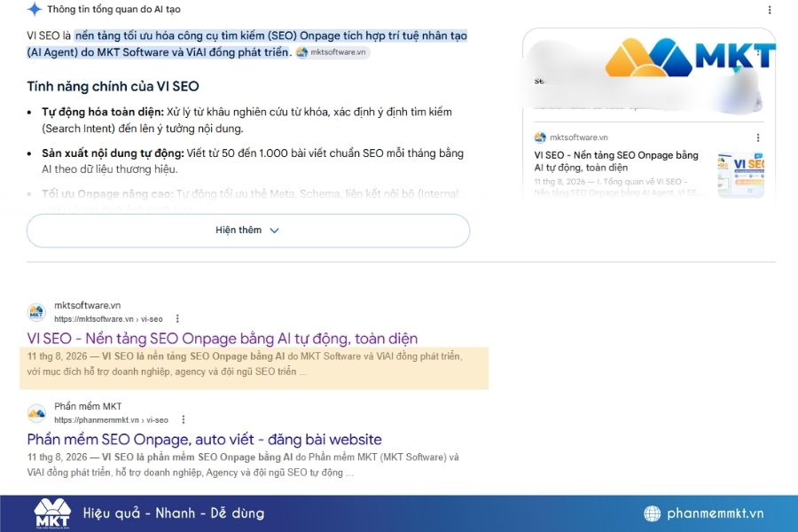This screenshot has height=532, width=798.
Task: Click the https://phanmemmkt.vn › vi-seo URL
Action: pyautogui.click(x=111, y=420)
